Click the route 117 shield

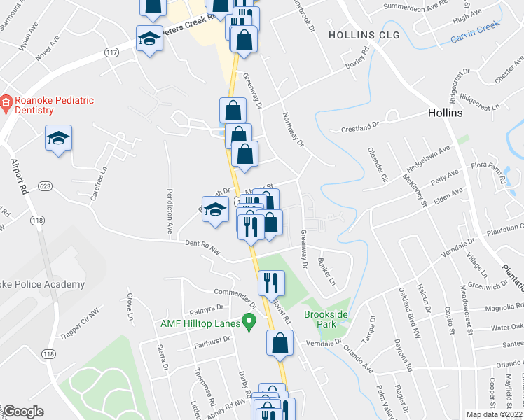(111, 52)
